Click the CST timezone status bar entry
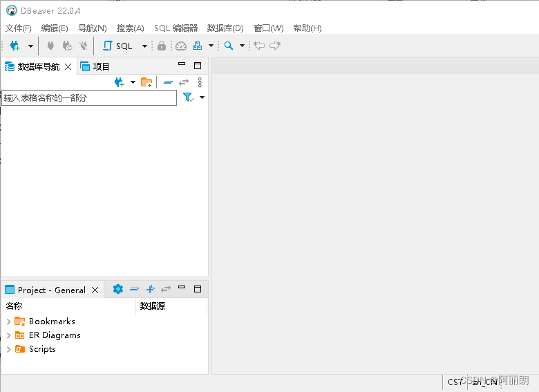This screenshot has height=392, width=539. pyautogui.click(x=455, y=382)
